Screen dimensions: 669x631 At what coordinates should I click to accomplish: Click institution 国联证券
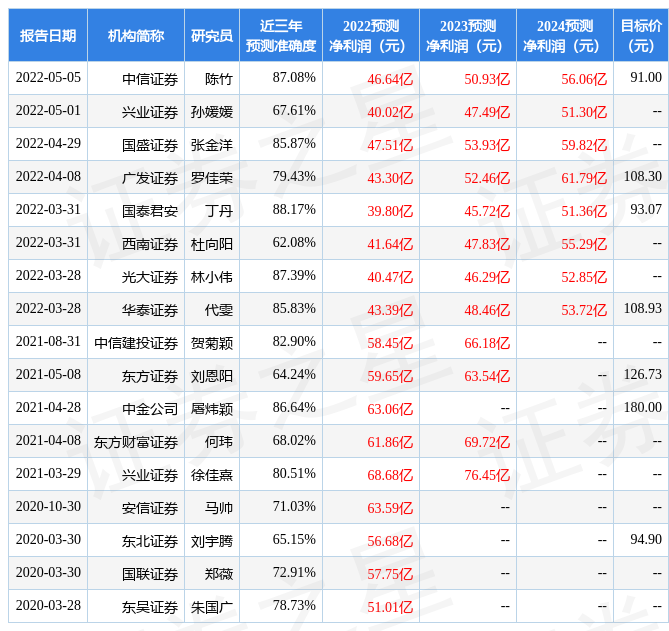[150, 574]
